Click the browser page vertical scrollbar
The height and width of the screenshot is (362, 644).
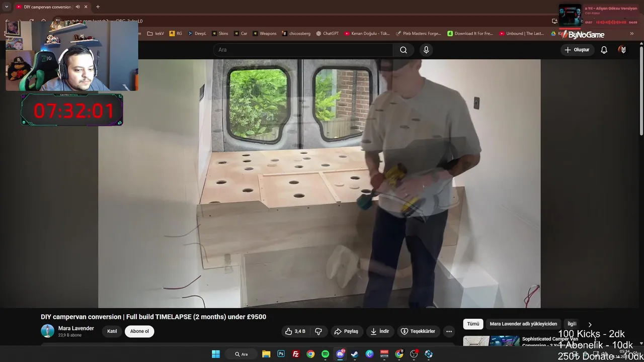(641, 90)
